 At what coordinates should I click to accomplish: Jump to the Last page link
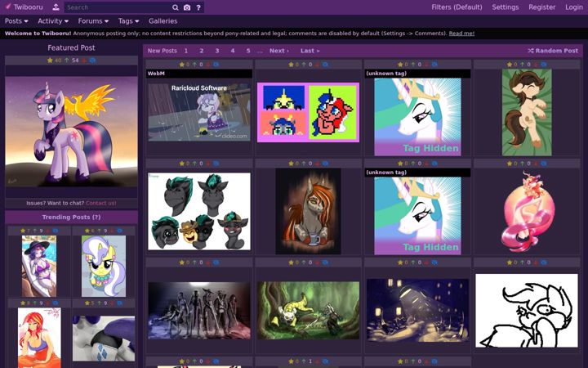(x=310, y=51)
